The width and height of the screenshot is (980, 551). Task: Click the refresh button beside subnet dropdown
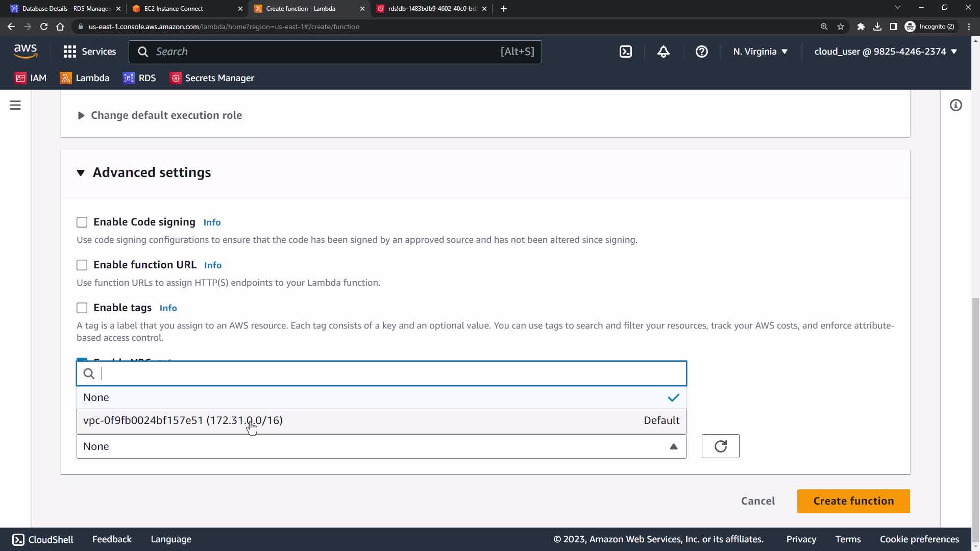[720, 446]
